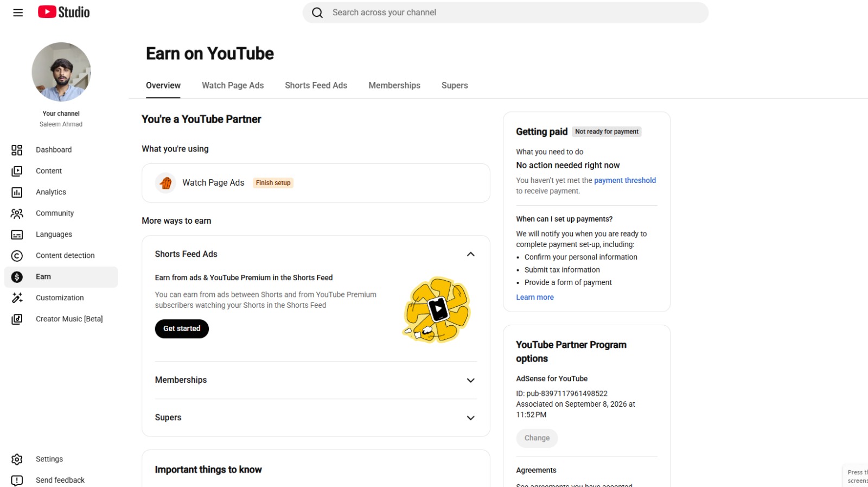Open the hamburger navigation menu
The width and height of the screenshot is (868, 487).
tap(18, 12)
